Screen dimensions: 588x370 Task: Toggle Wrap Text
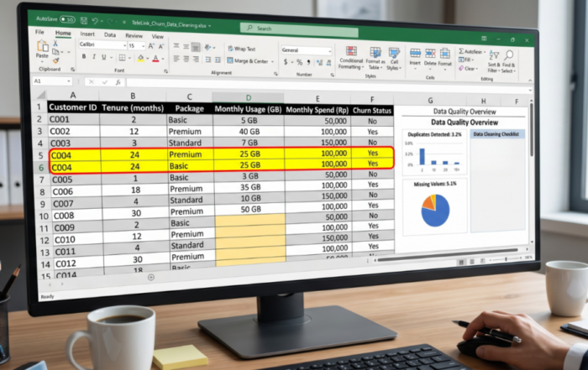241,49
